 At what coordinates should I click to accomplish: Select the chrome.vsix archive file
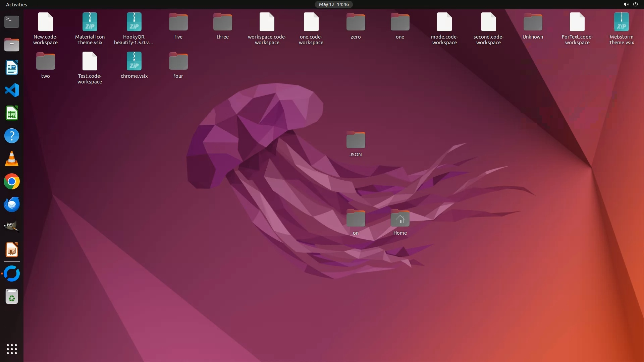[134, 62]
